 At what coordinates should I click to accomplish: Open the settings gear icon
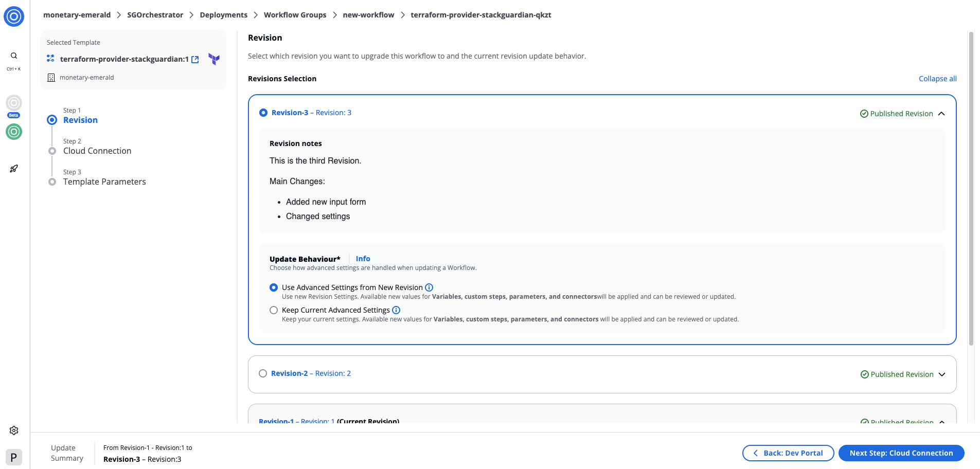coord(14,430)
